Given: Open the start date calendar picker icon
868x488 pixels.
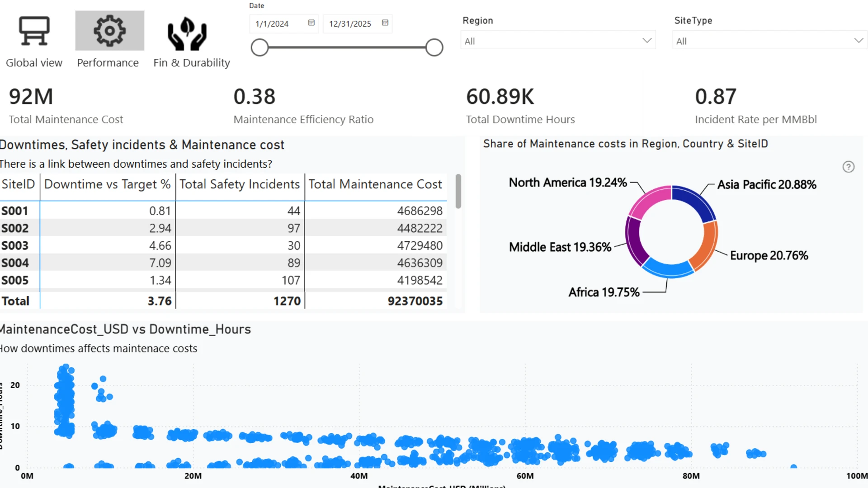Looking at the screenshot, I should pos(311,23).
